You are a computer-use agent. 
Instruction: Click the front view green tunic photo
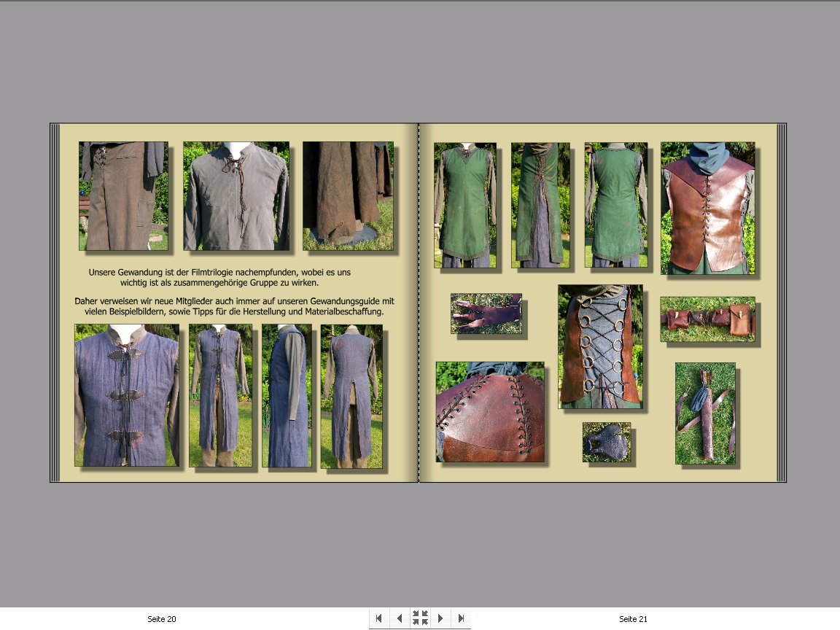pyautogui.click(x=464, y=205)
